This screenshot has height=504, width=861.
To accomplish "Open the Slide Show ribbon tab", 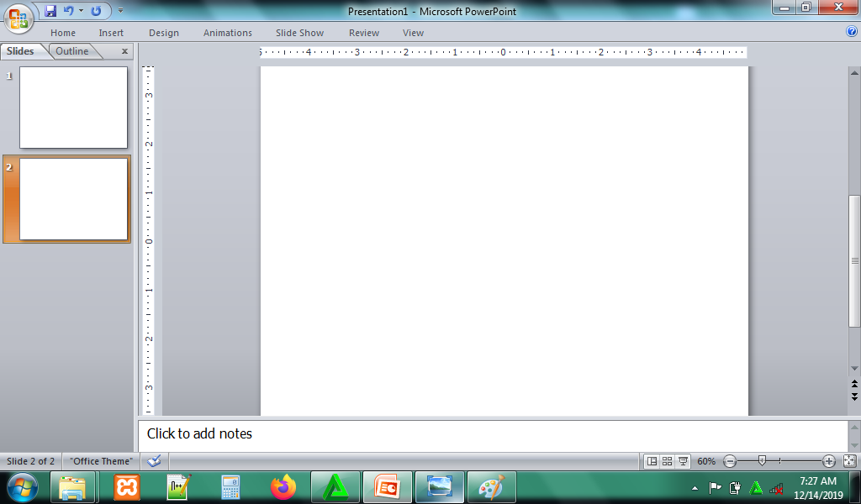I will 300,33.
